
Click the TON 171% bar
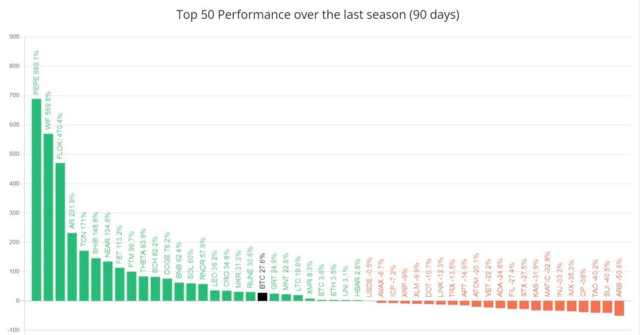[x=84, y=276]
